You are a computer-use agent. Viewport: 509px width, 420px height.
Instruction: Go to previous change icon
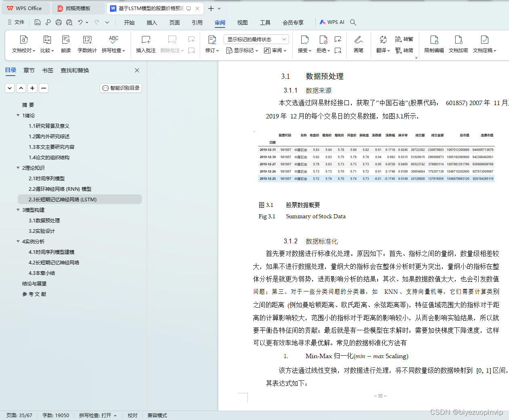coord(338,39)
